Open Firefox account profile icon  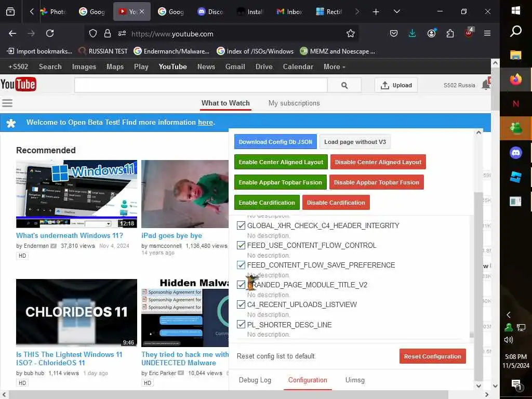click(432, 33)
